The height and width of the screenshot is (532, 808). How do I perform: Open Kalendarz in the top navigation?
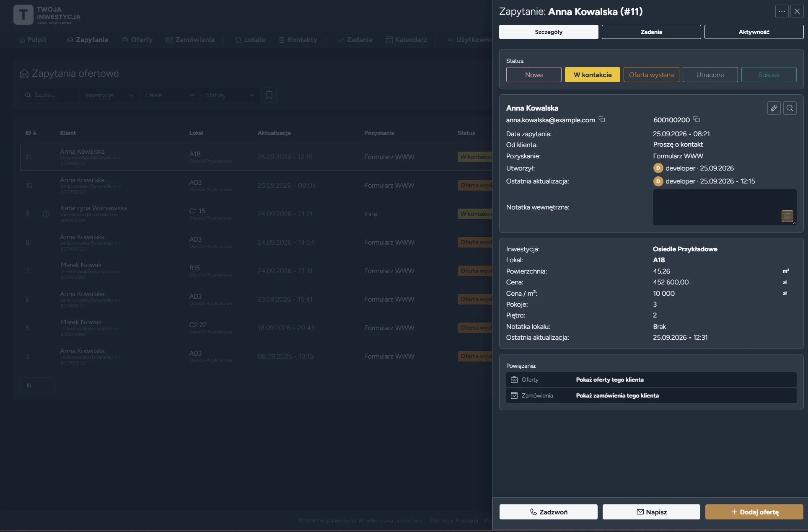coord(407,40)
